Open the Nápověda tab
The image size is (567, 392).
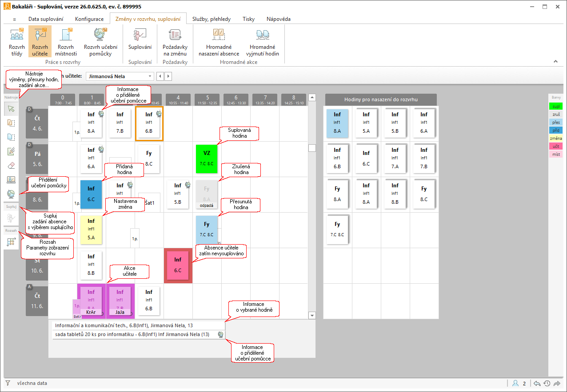[x=279, y=19]
